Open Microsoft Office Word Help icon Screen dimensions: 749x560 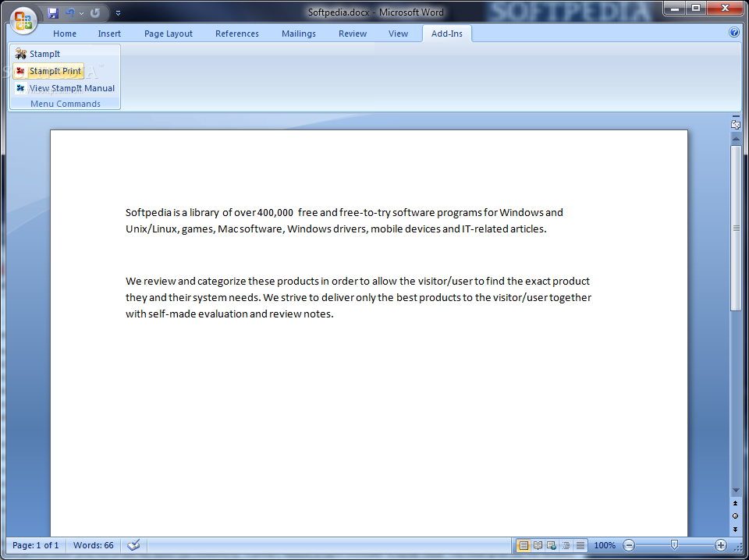(x=734, y=32)
